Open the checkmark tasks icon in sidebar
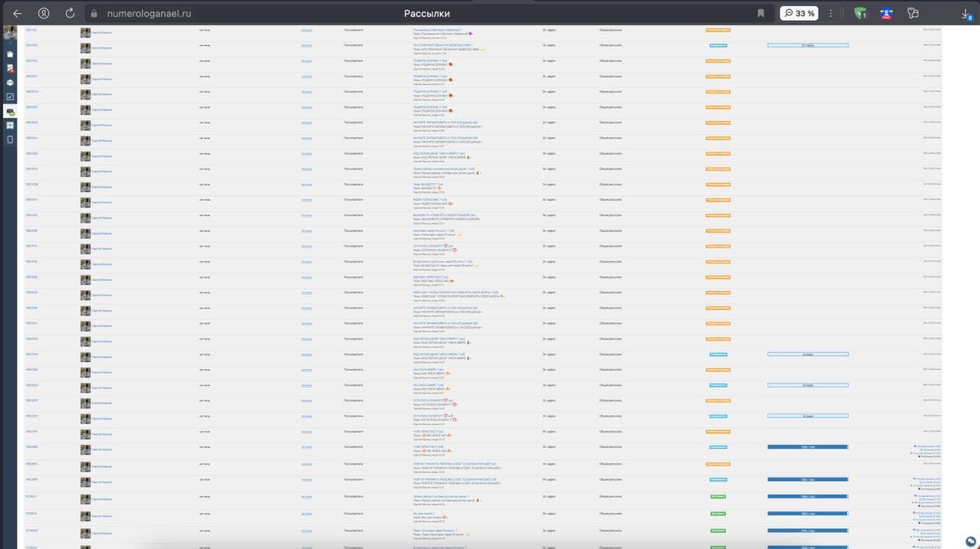The image size is (980, 549). pyautogui.click(x=9, y=97)
